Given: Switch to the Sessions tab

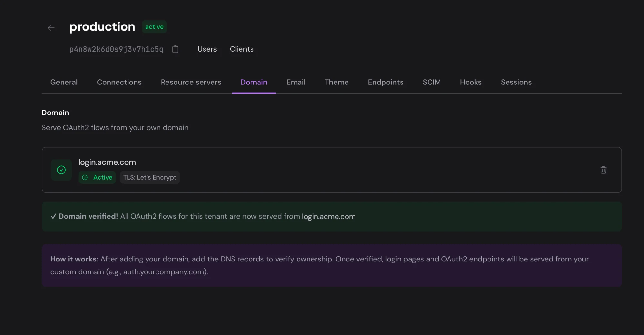Looking at the screenshot, I should pyautogui.click(x=516, y=82).
